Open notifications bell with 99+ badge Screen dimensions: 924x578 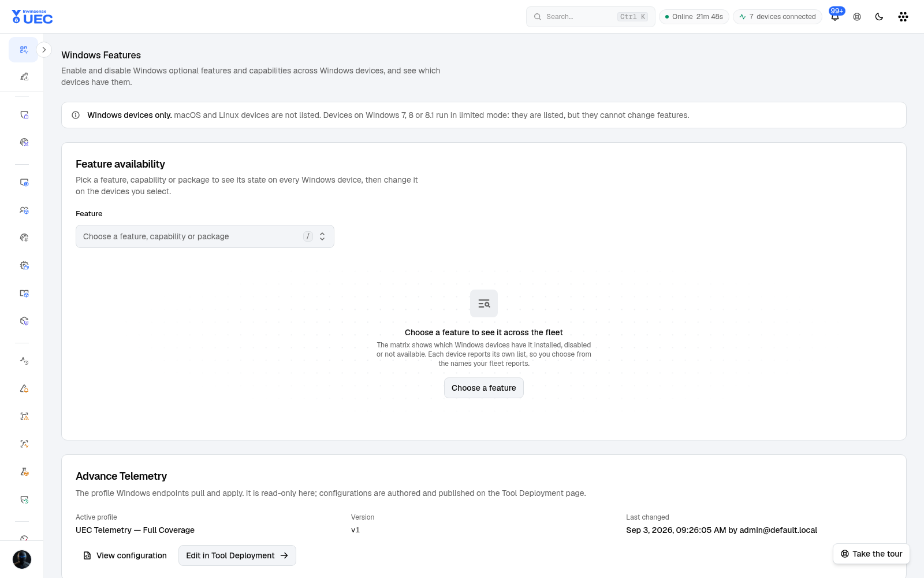point(835,16)
